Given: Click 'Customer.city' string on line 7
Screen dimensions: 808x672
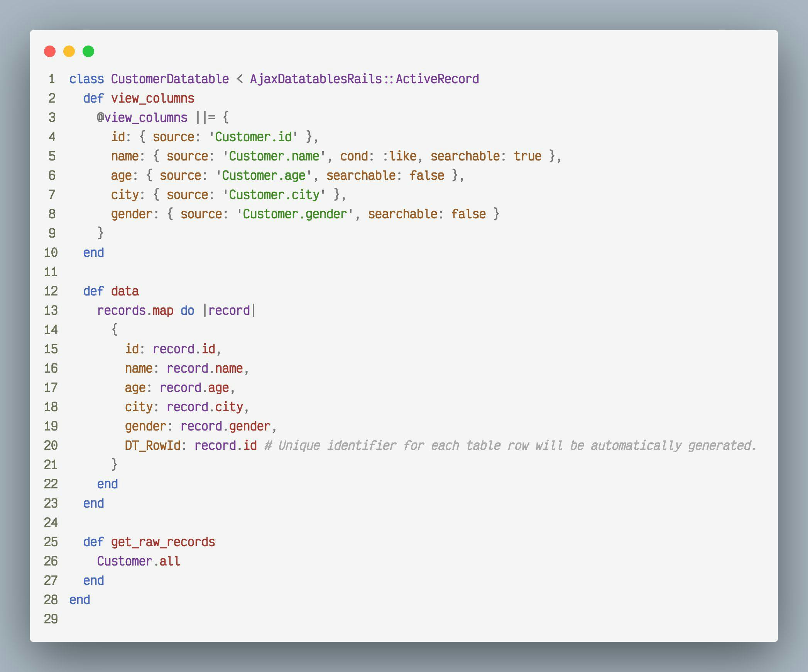Looking at the screenshot, I should pos(274,195).
